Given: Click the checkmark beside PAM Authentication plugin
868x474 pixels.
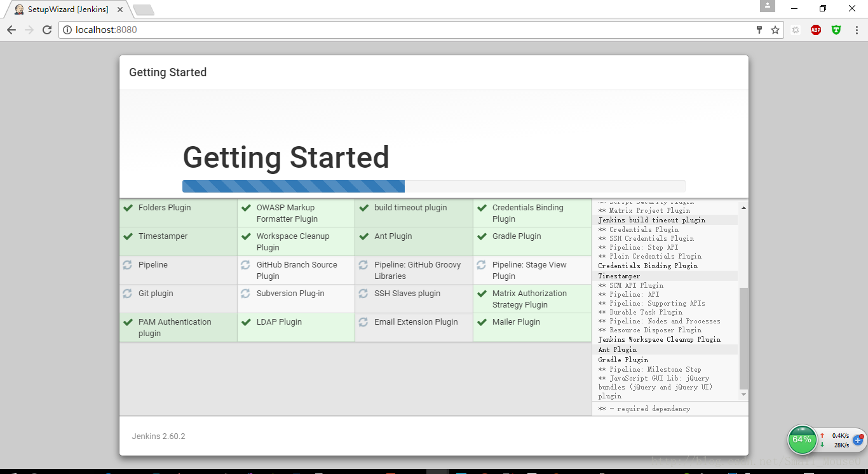Looking at the screenshot, I should (128, 322).
